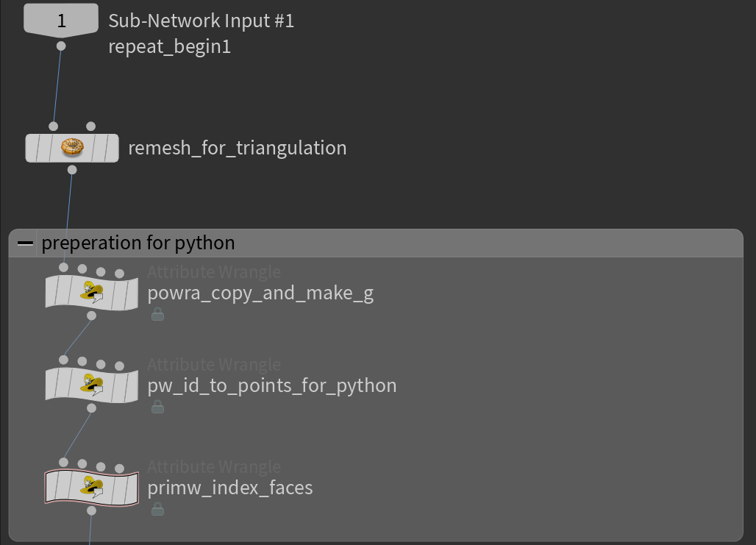Collapse the 'preperation for python' network box
This screenshot has width=756, height=545.
click(x=26, y=242)
